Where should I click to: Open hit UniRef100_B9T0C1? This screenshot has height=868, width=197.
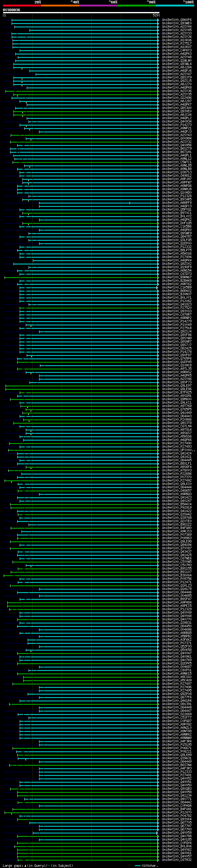pyautogui.click(x=177, y=213)
